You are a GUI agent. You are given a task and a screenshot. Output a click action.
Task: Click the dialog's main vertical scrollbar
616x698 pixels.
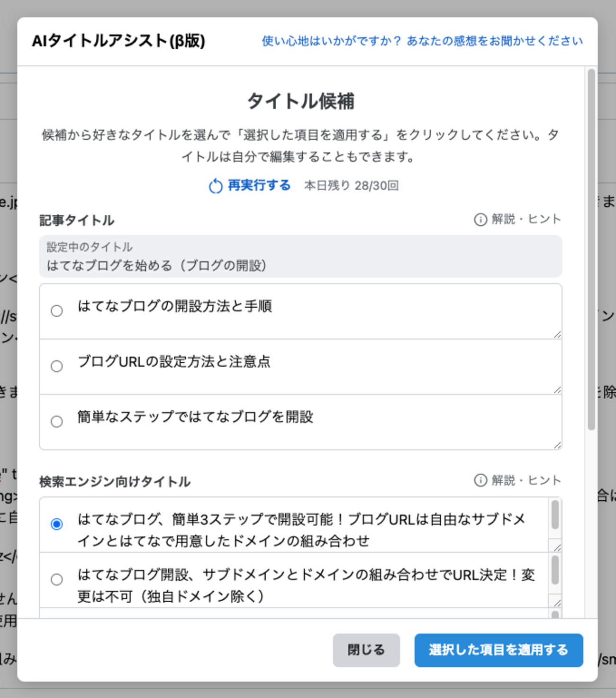click(591, 249)
